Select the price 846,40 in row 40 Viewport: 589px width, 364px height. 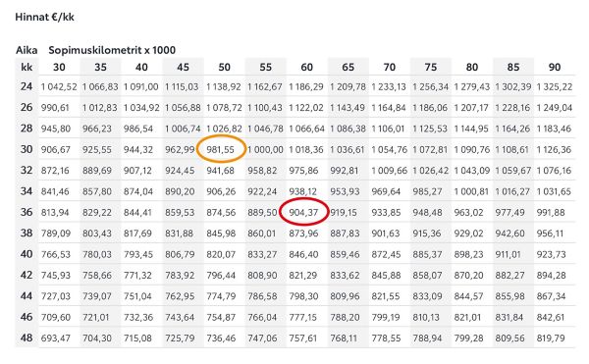click(x=303, y=254)
